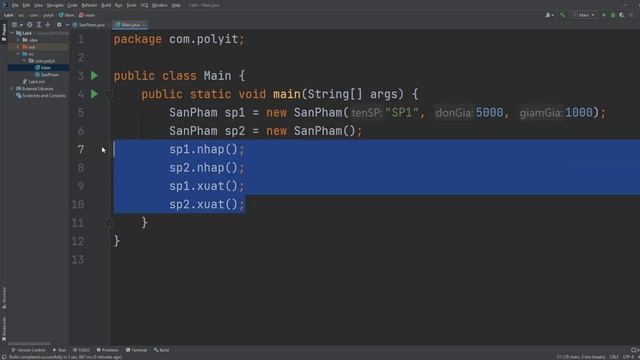
Task: Open the View menu
Action: coord(38,5)
